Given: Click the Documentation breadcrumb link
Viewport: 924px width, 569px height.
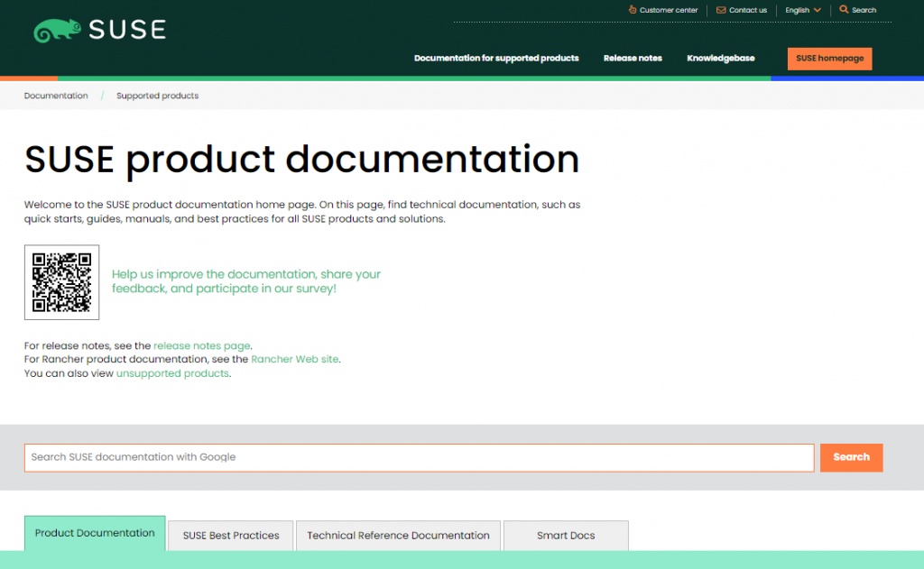Looking at the screenshot, I should [x=56, y=96].
